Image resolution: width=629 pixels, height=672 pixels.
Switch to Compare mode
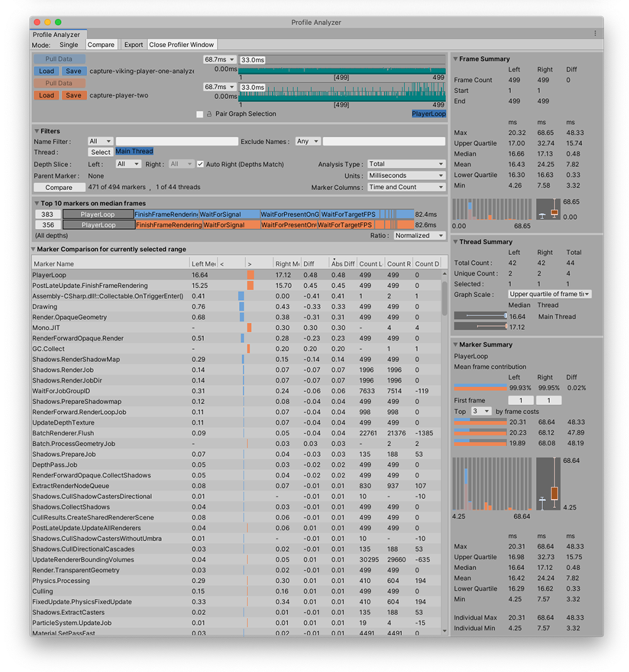point(101,45)
